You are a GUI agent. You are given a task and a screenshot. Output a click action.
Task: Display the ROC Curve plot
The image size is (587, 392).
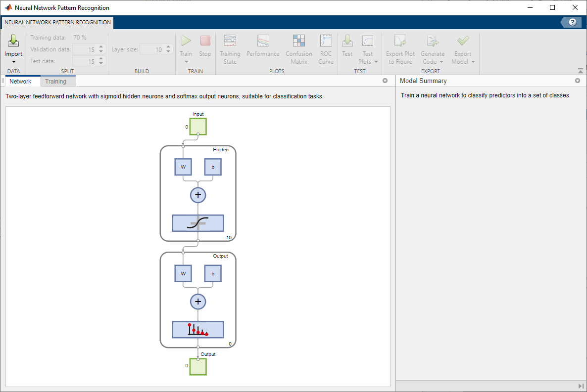(x=326, y=48)
